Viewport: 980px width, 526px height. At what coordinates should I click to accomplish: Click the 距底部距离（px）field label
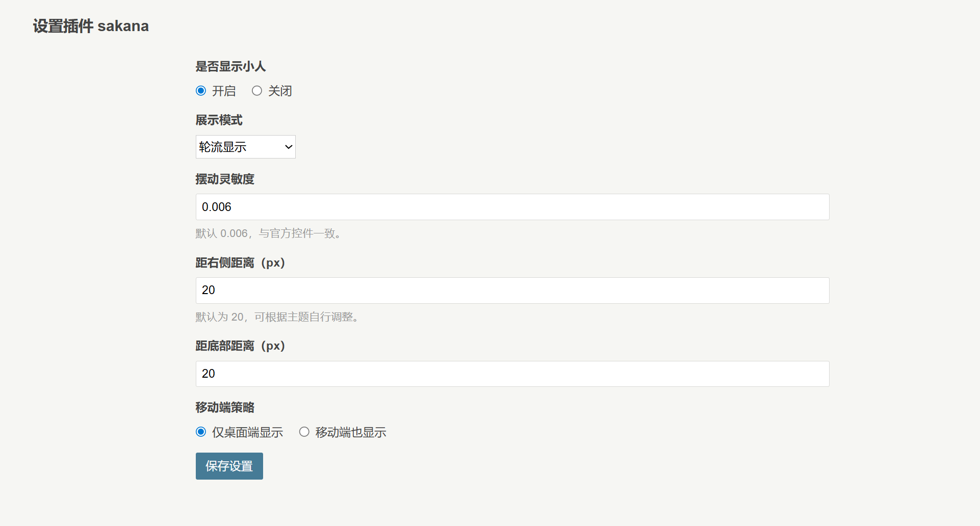pos(240,346)
